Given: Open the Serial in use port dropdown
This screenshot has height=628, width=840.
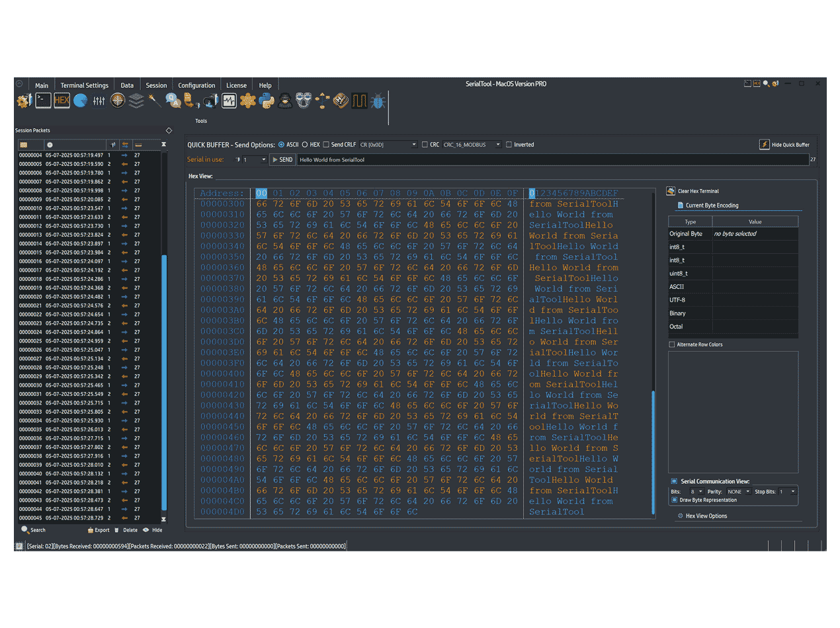Looking at the screenshot, I should tap(254, 159).
